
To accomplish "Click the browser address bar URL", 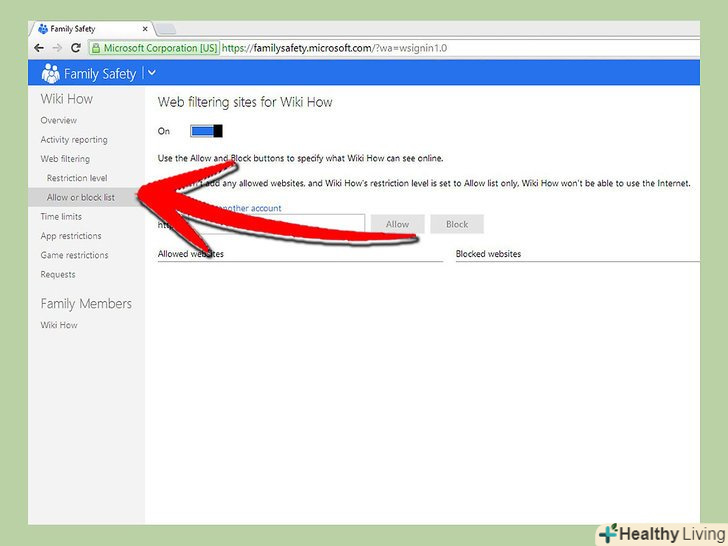I will [x=334, y=48].
